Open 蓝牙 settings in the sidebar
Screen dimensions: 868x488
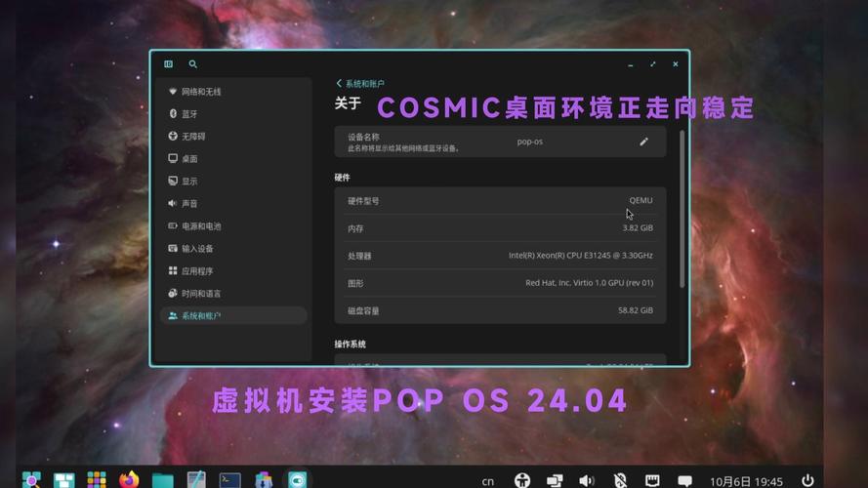point(233,113)
